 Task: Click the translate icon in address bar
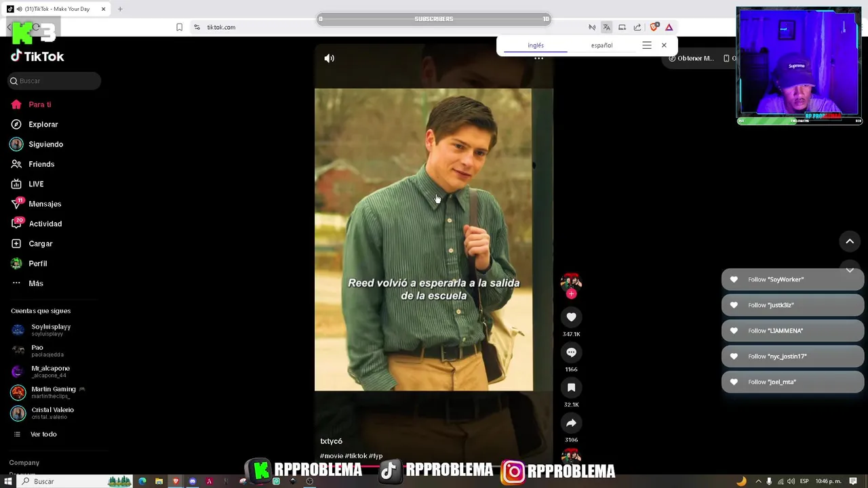[x=606, y=27]
